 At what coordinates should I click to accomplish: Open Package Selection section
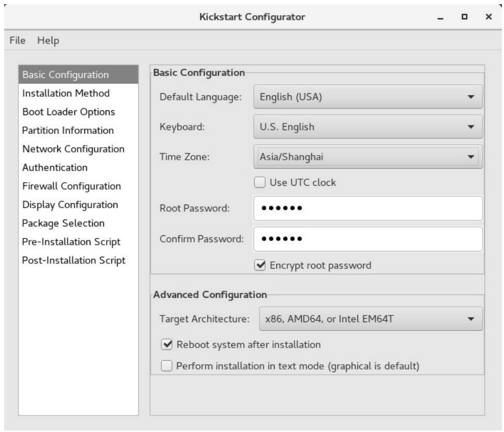coord(63,223)
